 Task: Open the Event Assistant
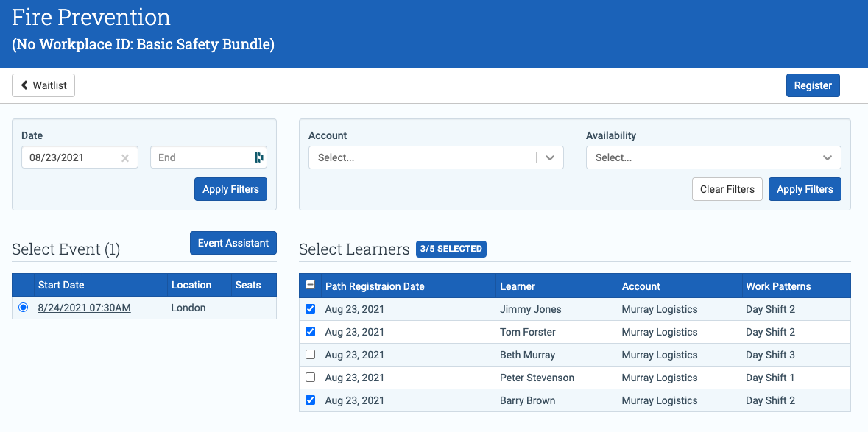coord(233,243)
